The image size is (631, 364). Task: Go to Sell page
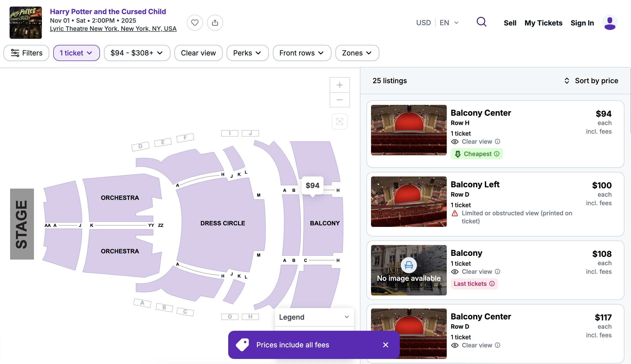pyautogui.click(x=510, y=23)
